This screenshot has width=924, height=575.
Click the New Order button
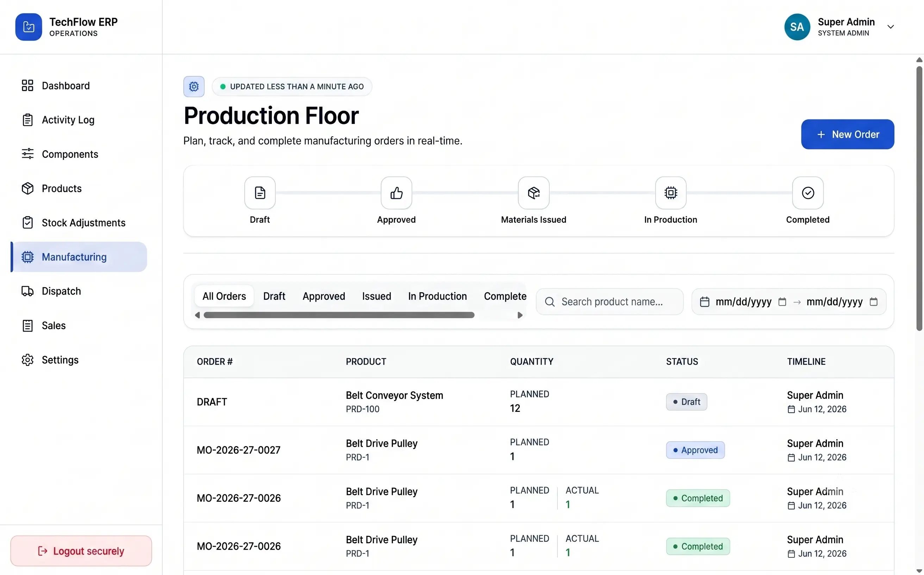pos(848,134)
